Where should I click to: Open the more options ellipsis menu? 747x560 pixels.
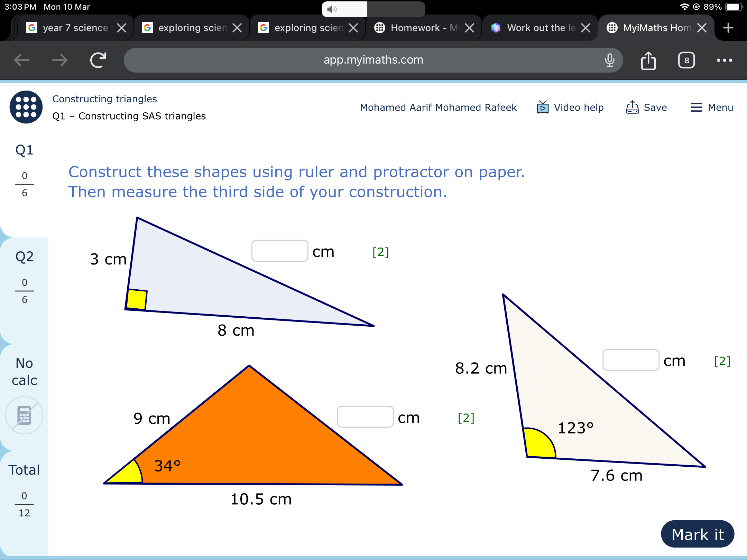pos(725,60)
